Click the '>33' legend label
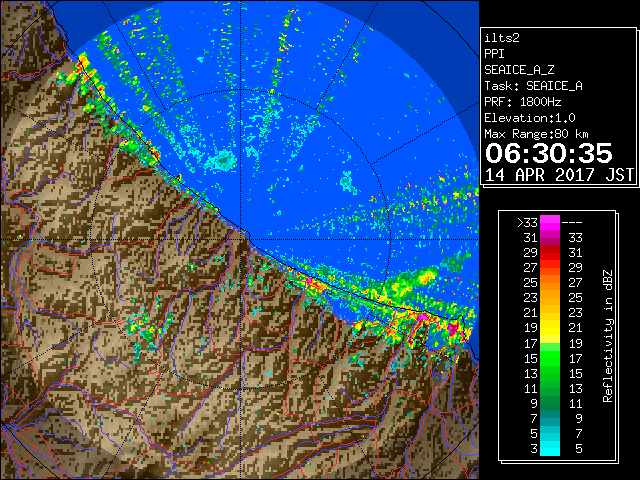The width and height of the screenshot is (640, 480). [x=527, y=223]
